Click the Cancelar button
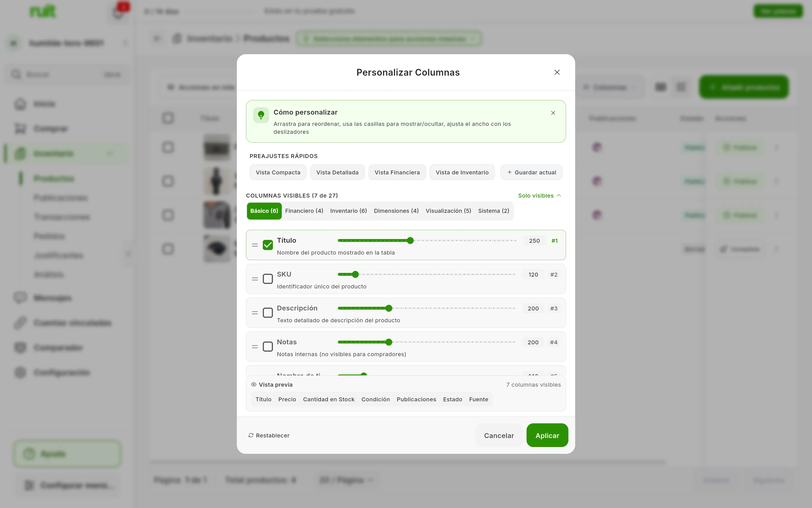Image resolution: width=812 pixels, height=508 pixels. [x=498, y=435]
